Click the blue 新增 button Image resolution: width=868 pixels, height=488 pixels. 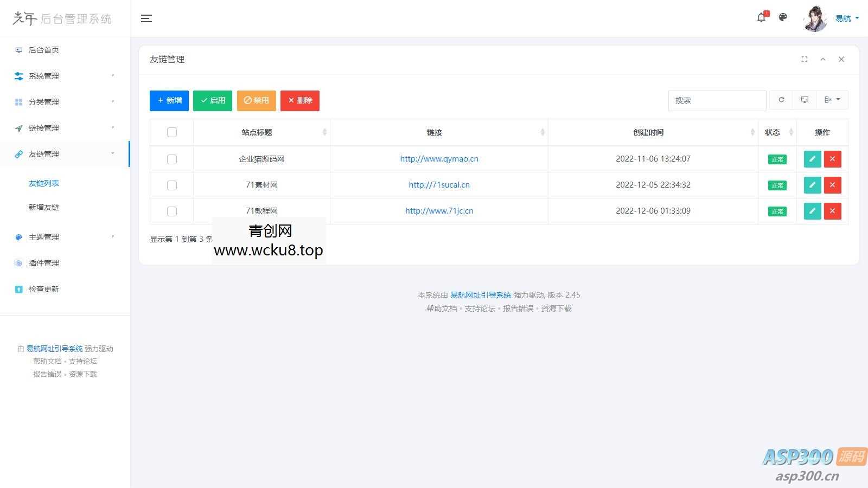169,100
